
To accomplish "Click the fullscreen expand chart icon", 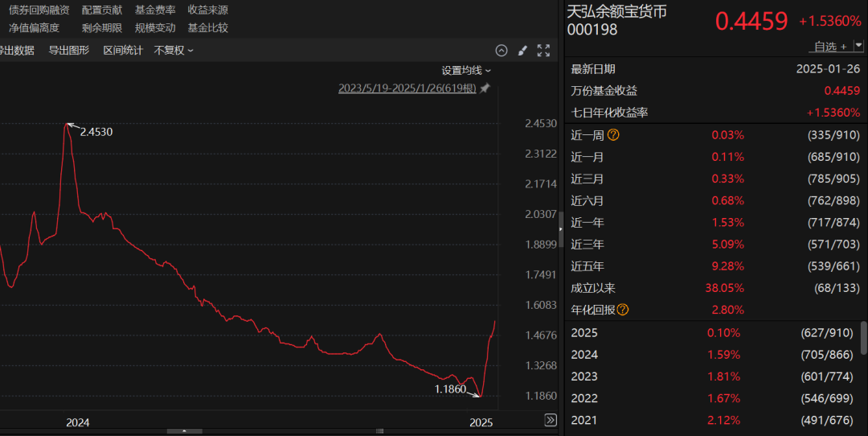I will 543,51.
